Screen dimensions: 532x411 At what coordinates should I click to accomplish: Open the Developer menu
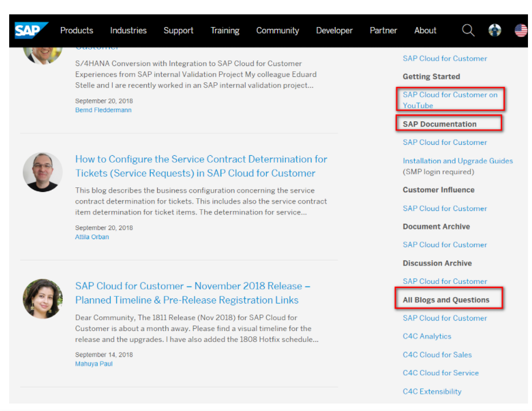(335, 30)
